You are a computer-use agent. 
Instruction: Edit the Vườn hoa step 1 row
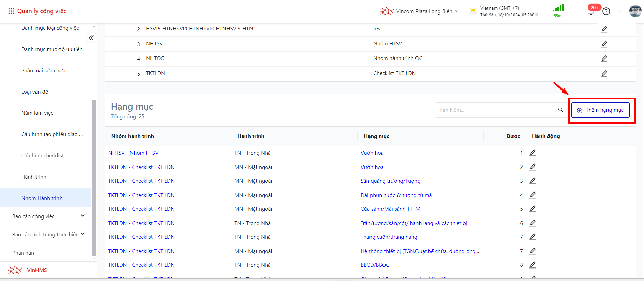[533, 153]
